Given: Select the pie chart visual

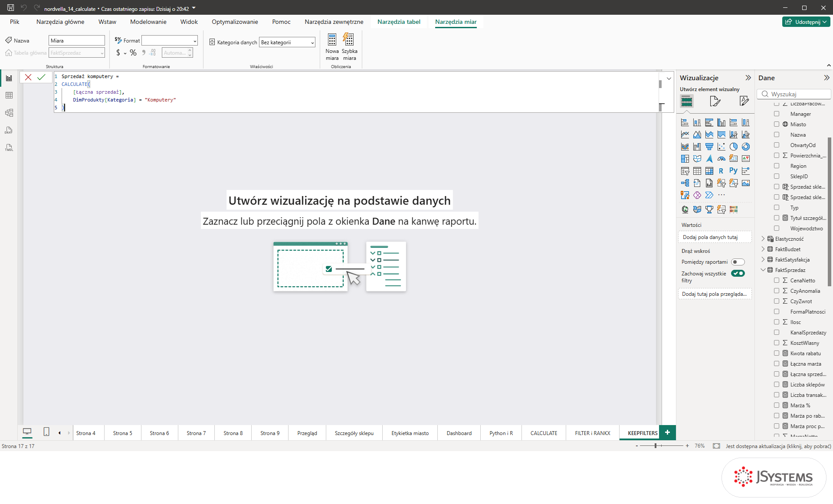Looking at the screenshot, I should (734, 147).
